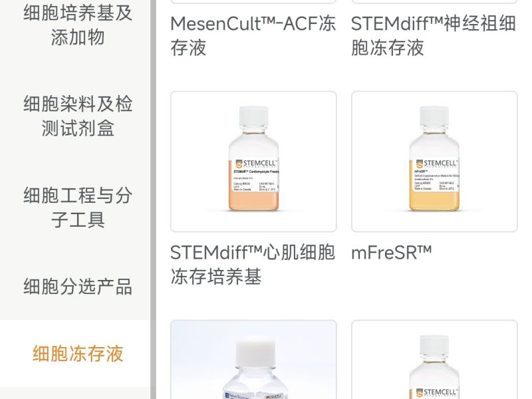Screen dimensions: 532x399
Task: Select the 细胞染料及检测试剂盒 category
Action: coord(78,116)
